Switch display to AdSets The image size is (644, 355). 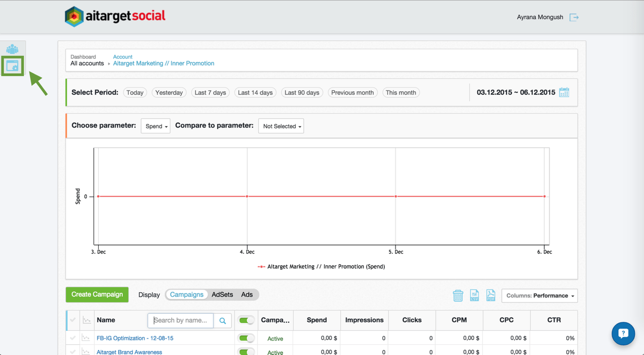click(222, 294)
